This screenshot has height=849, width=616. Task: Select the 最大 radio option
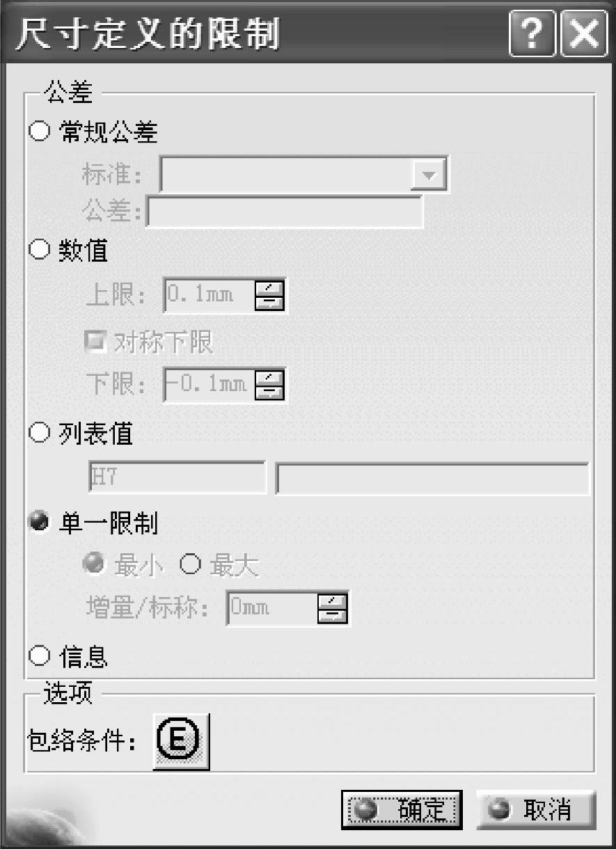coord(190,566)
